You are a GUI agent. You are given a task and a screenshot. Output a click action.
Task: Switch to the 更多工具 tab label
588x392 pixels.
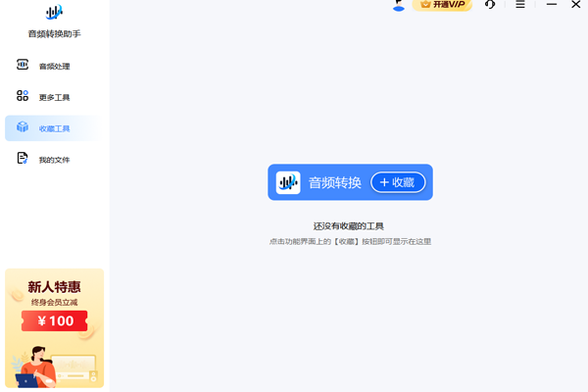55,98
